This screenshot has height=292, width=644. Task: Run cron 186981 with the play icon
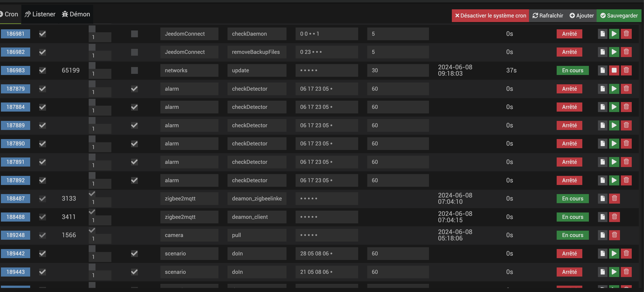(x=614, y=34)
